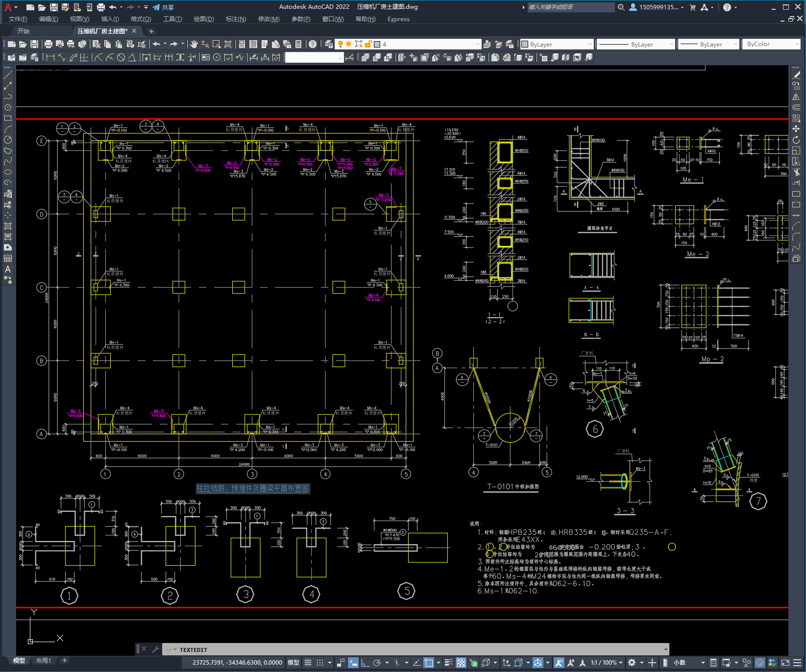Click the TEXTEDIT command line
The height and width of the screenshot is (672, 806).
click(x=415, y=649)
